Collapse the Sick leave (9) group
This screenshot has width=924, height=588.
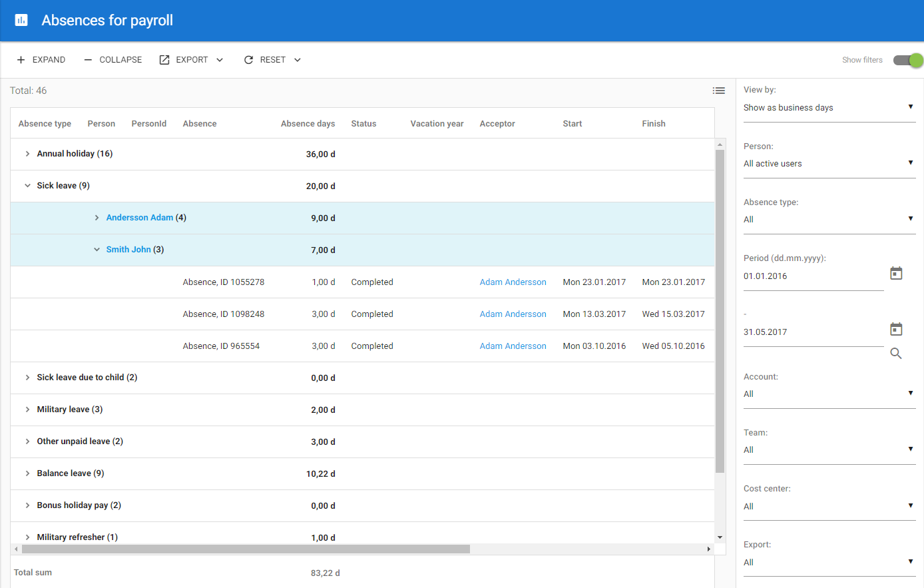(27, 186)
